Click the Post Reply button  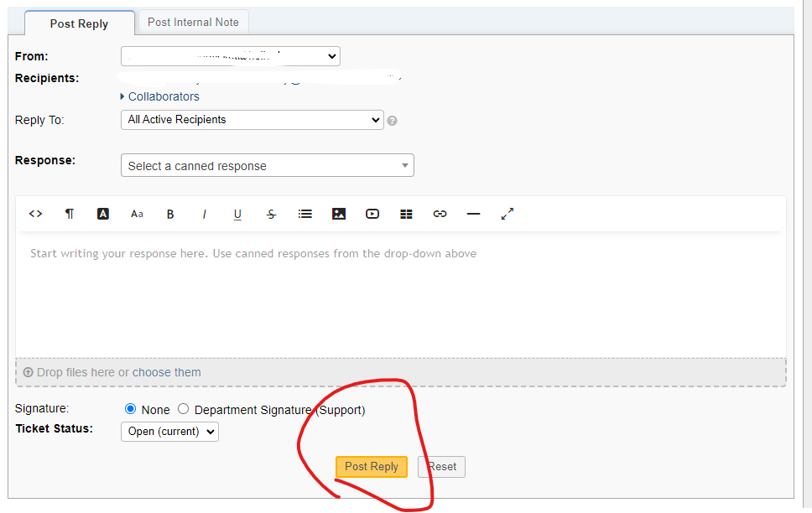(x=371, y=467)
